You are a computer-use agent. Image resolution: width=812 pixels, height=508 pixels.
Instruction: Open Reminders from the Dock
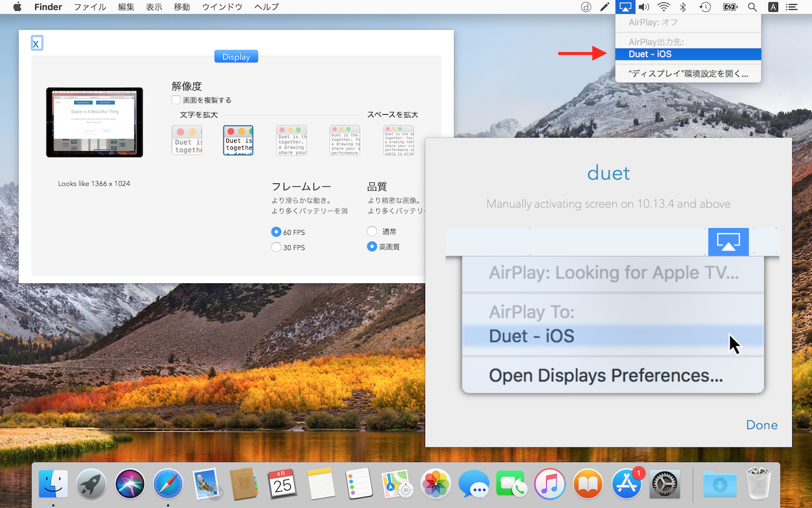359,483
